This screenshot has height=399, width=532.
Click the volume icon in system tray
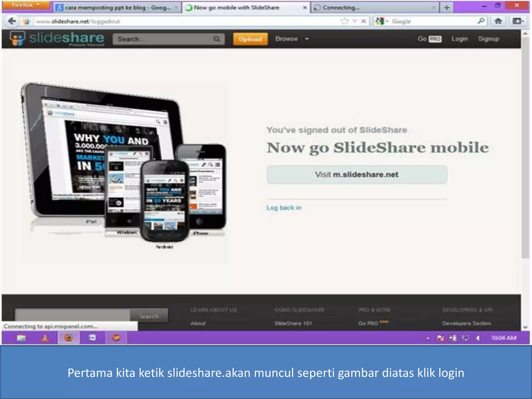coord(477,338)
